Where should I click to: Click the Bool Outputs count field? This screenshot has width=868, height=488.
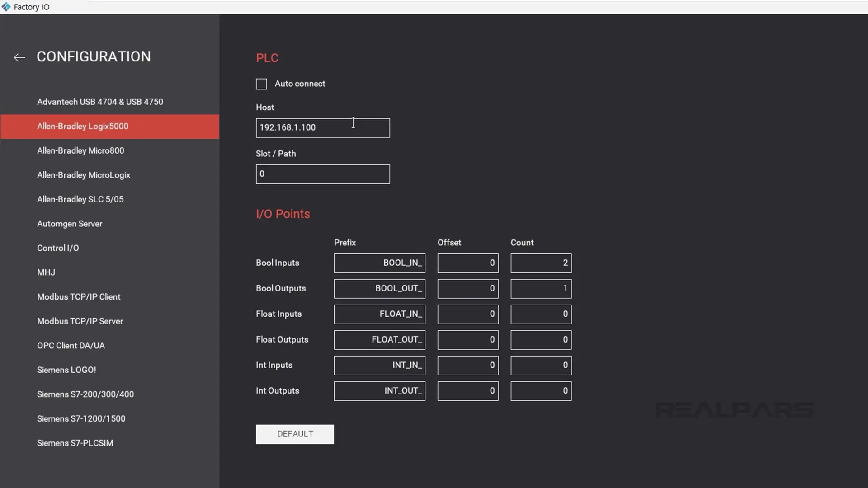541,289
